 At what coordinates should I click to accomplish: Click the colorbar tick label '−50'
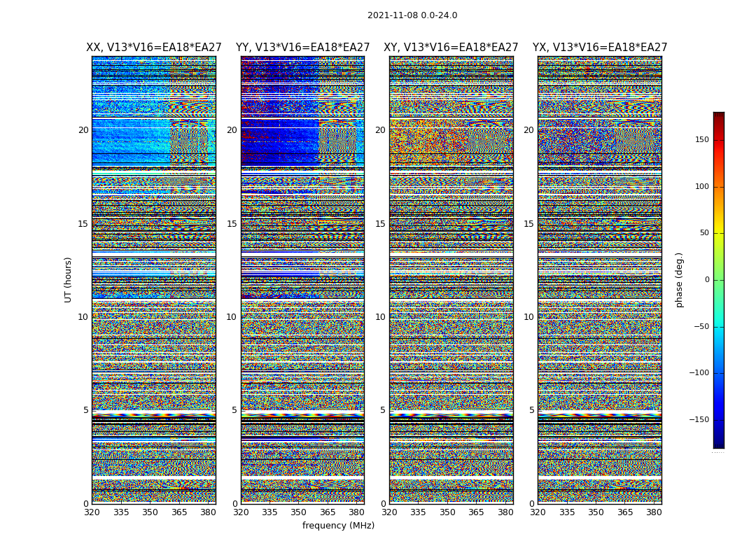(x=701, y=327)
